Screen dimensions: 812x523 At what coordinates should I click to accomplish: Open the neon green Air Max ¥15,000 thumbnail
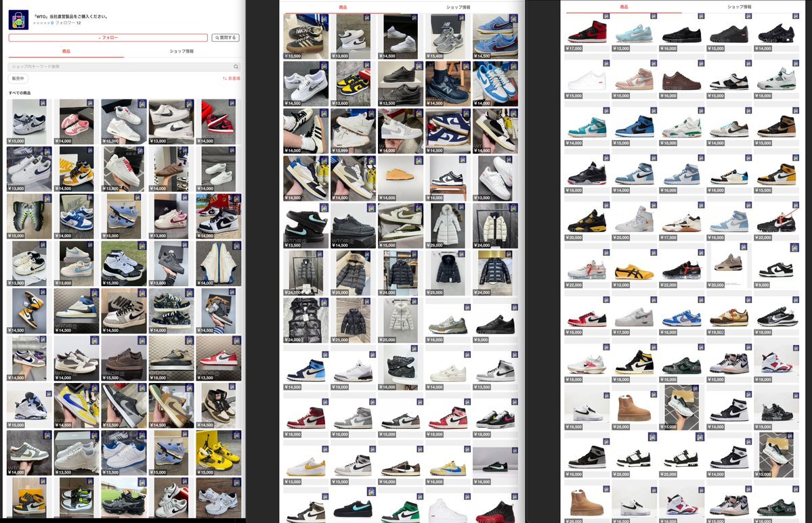coord(29,217)
